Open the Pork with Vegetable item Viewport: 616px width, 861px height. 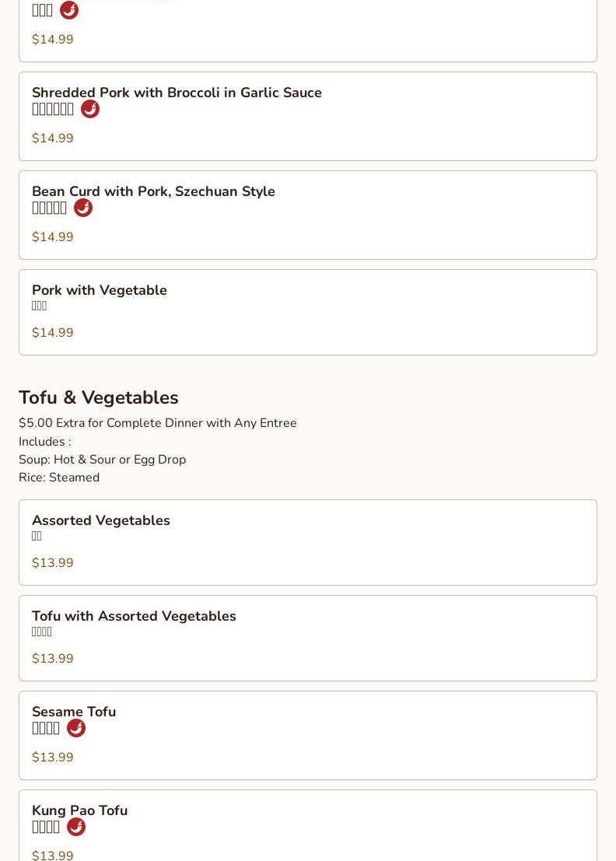[100, 290]
